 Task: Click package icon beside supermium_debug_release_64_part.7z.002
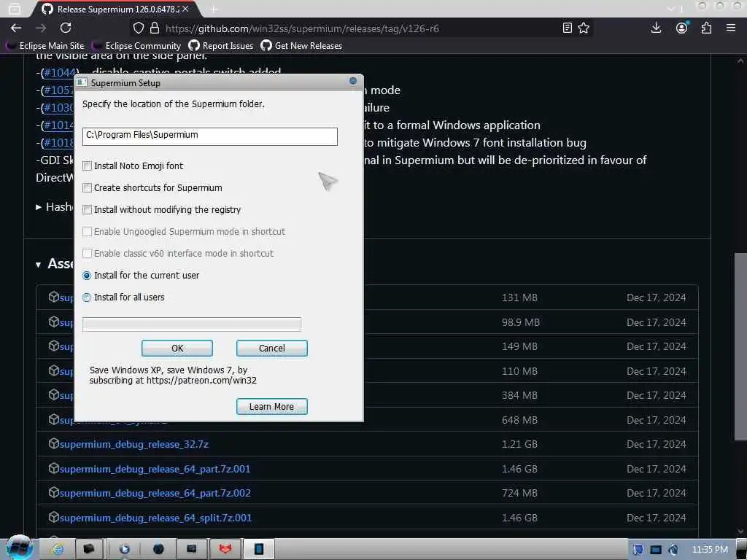[x=53, y=493]
